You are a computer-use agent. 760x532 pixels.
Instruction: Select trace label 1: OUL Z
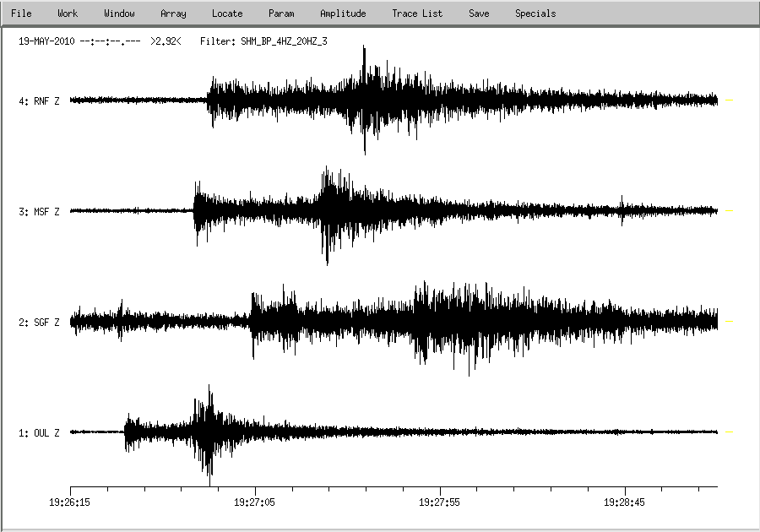coord(39,432)
